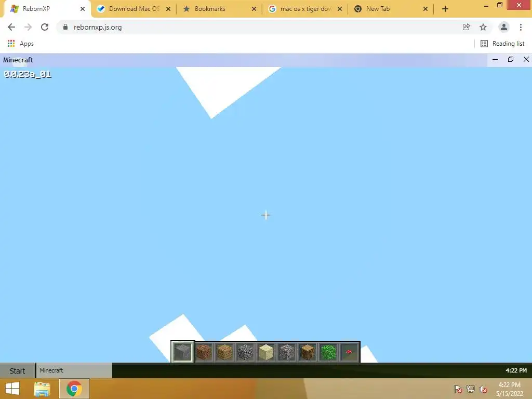Image resolution: width=532 pixels, height=399 pixels.
Task: Select the gravel block in hotbar
Action: tap(287, 352)
